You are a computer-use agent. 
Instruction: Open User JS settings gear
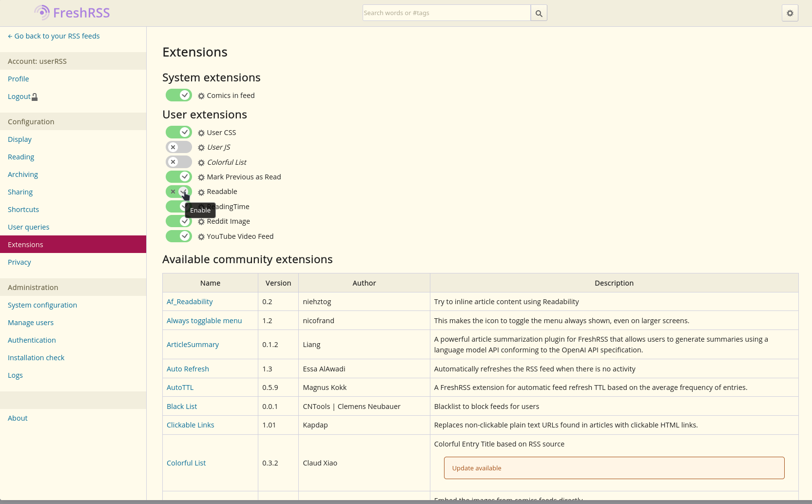click(201, 148)
